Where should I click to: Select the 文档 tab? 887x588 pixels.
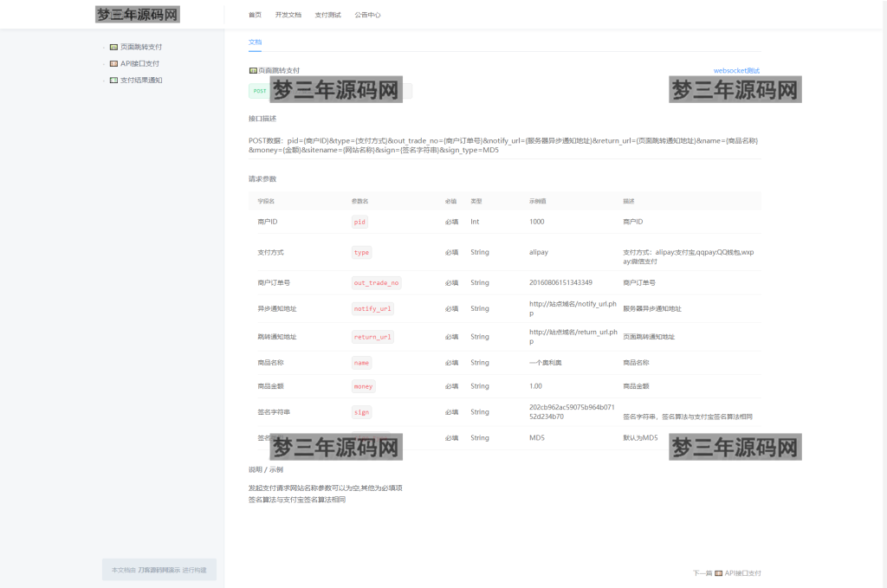[256, 42]
